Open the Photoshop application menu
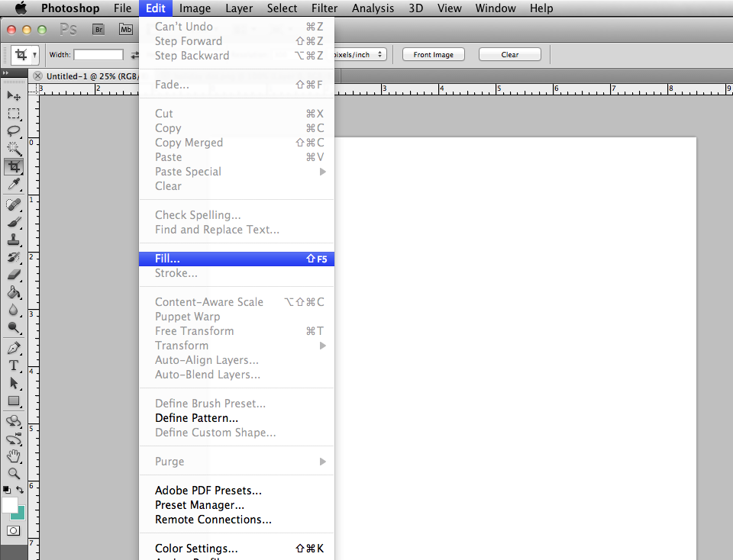Screen dimensions: 733x560 point(70,8)
